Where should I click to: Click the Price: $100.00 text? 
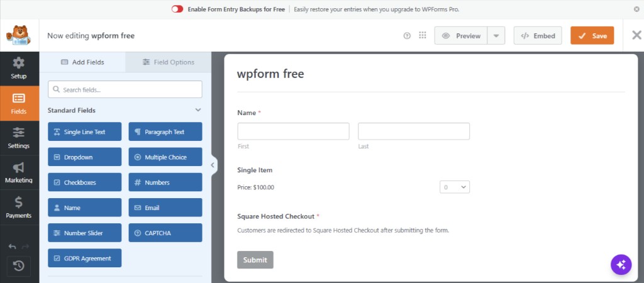pos(255,187)
